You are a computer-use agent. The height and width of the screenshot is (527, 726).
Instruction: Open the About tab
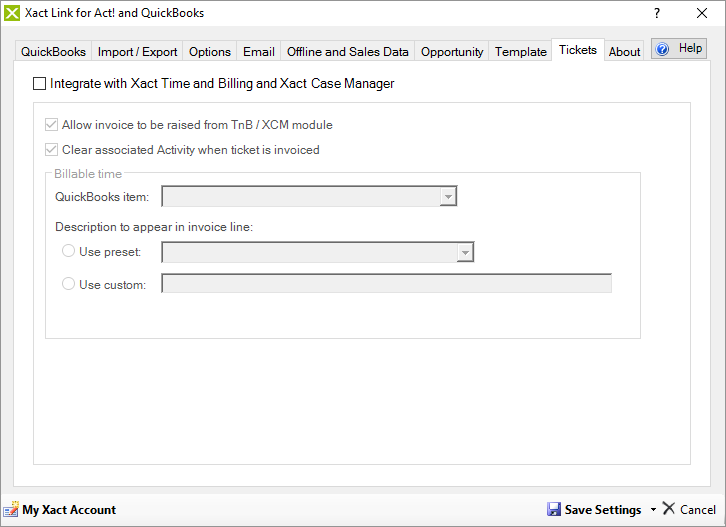pos(624,51)
